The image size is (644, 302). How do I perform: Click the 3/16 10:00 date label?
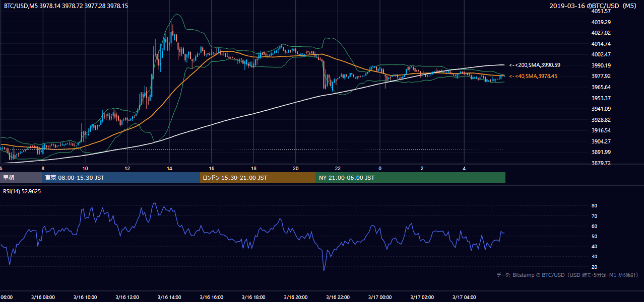coord(85,297)
